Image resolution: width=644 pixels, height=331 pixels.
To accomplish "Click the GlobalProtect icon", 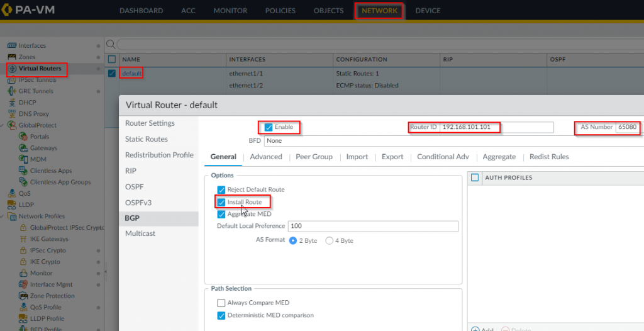I will tap(12, 125).
